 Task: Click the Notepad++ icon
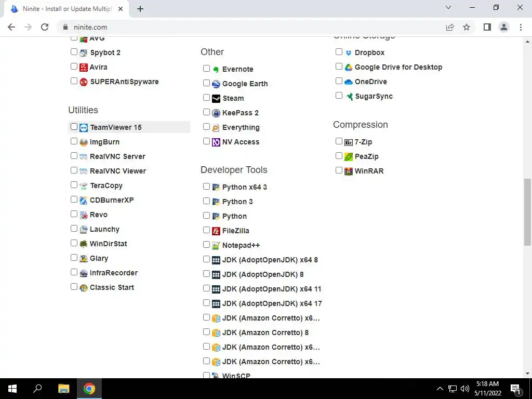[x=216, y=246]
